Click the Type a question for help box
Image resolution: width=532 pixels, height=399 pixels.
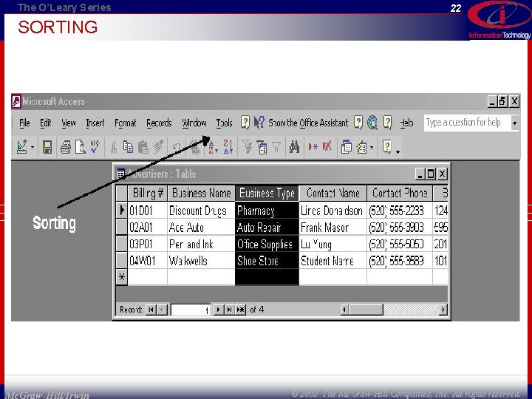pos(467,123)
